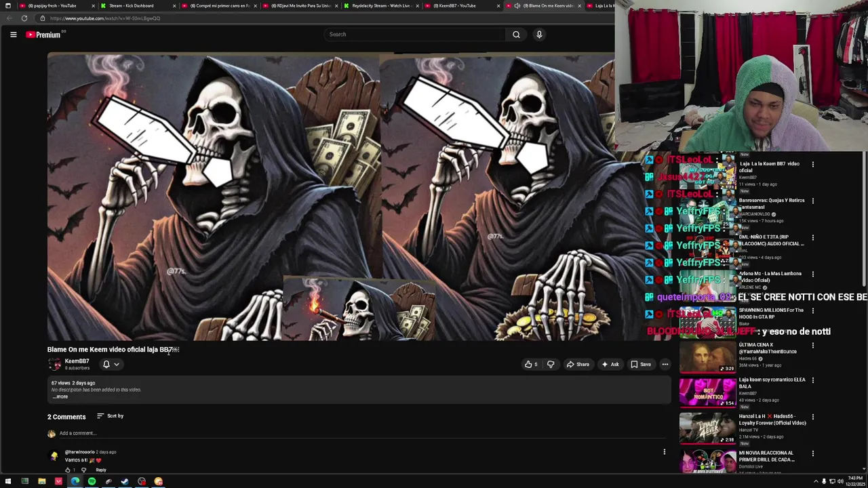This screenshot has height=488, width=868.
Task: Open KeemBB7 channel avatar
Action: [54, 365]
